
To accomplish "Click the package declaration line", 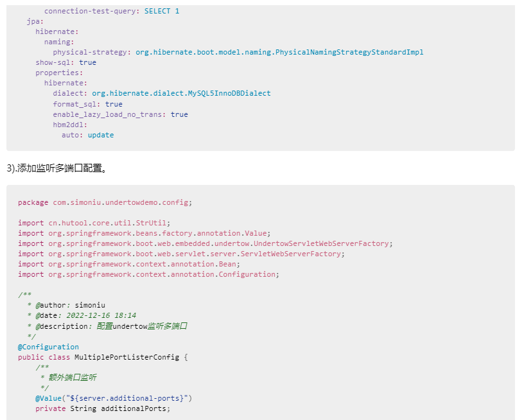I will pyautogui.click(x=105, y=202).
